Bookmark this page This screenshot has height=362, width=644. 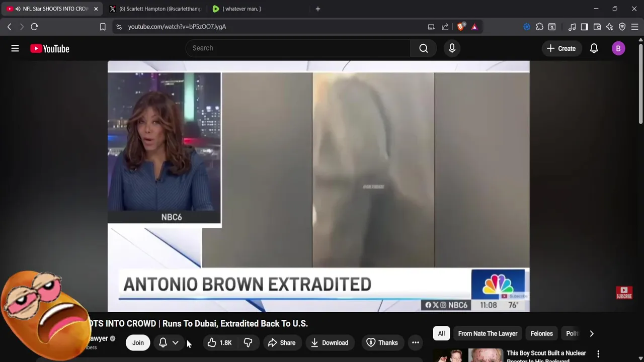pos(103,27)
